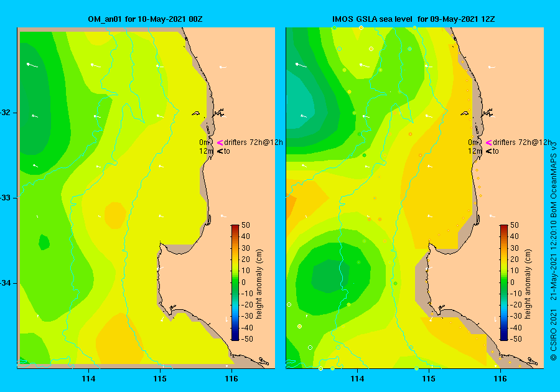Click the '0m' depth label in IMOS GSLA legend

(x=472, y=142)
